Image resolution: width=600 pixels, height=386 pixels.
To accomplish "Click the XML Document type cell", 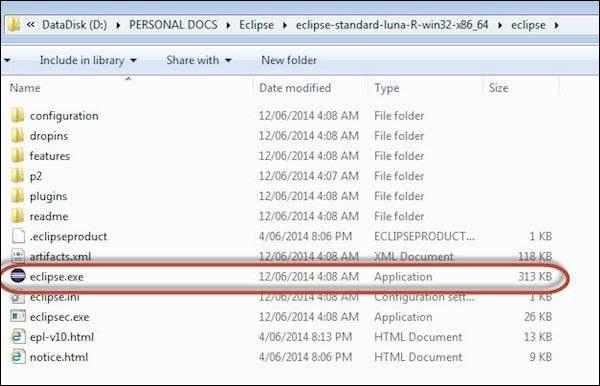I will [414, 256].
